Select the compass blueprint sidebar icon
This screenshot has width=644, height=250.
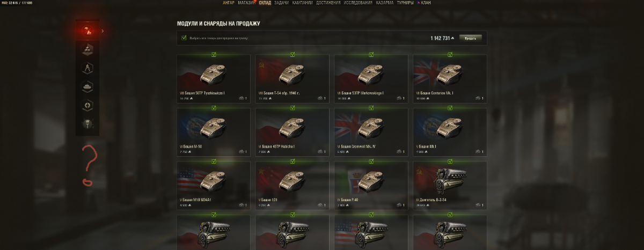point(87,68)
